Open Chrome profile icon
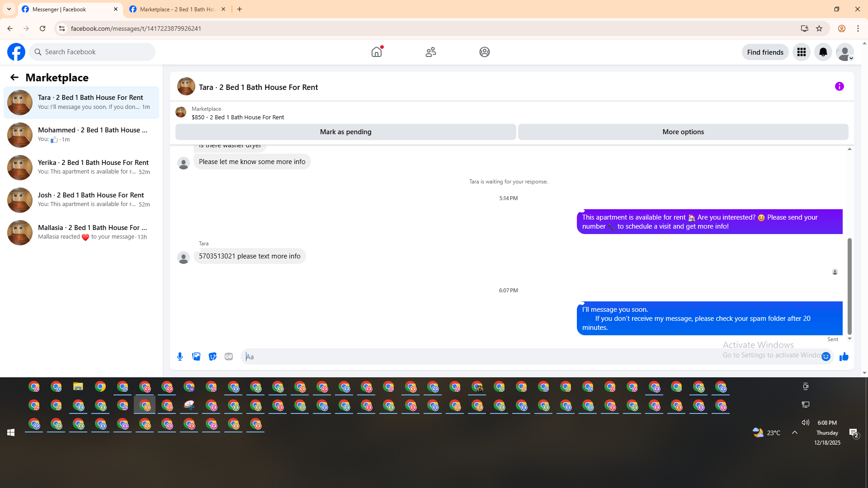The image size is (868, 488). [842, 28]
